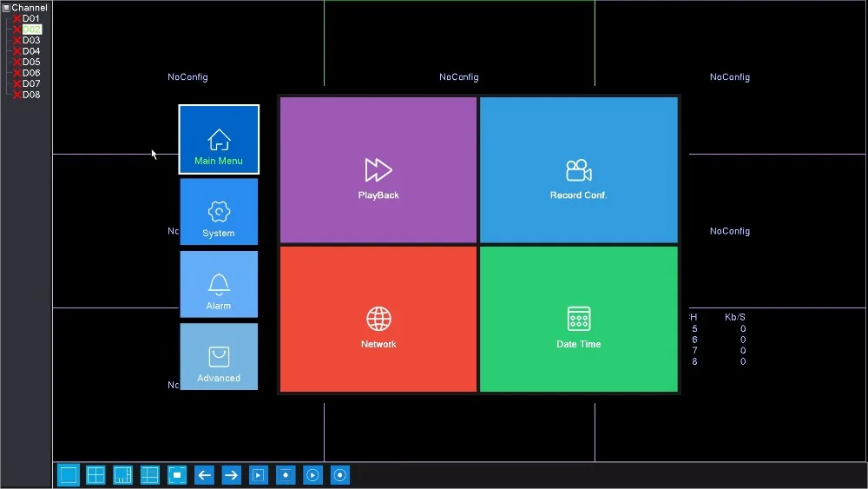Switch to nine-view grid layout

pos(150,475)
